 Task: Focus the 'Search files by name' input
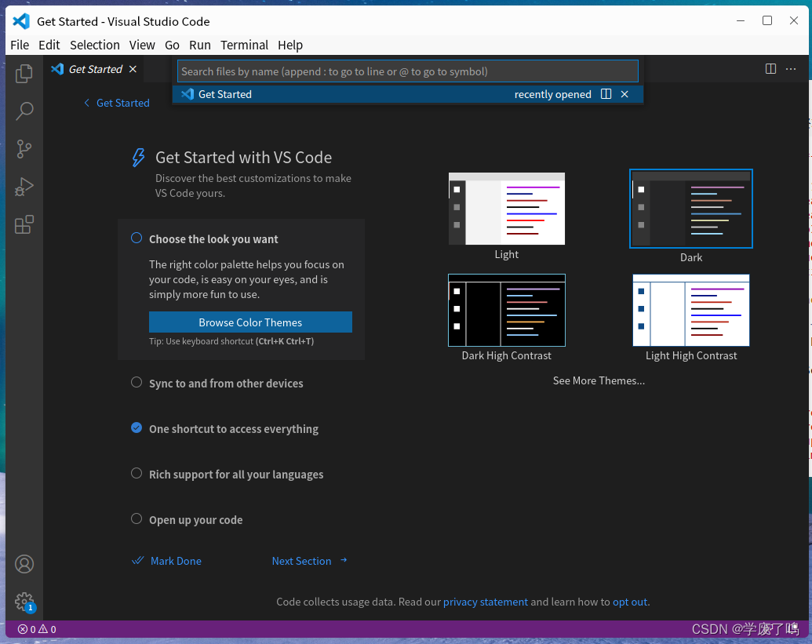point(407,71)
